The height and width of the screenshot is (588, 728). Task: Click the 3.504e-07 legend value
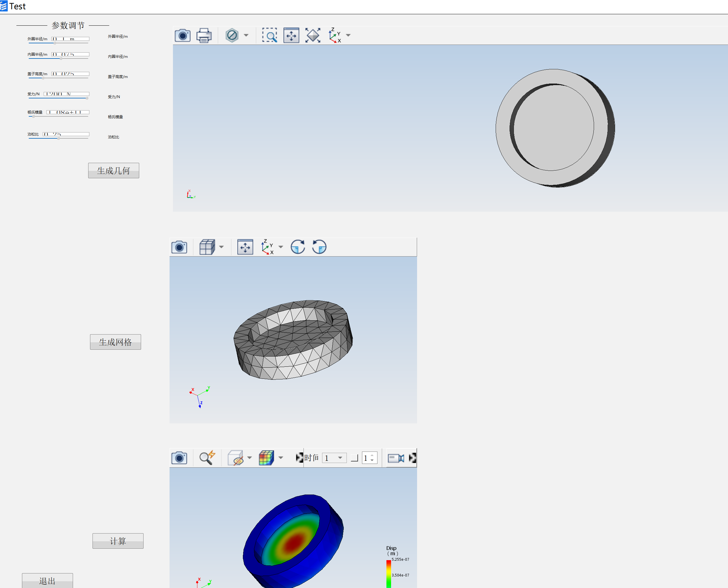pyautogui.click(x=400, y=575)
